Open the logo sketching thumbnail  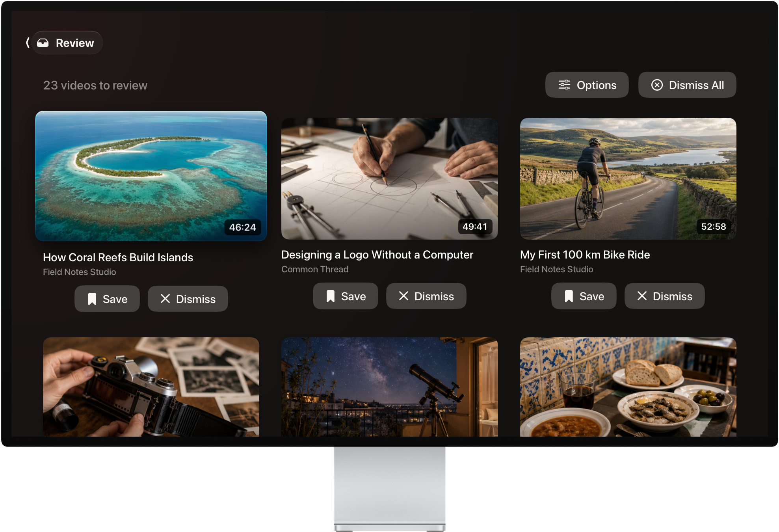pyautogui.click(x=389, y=179)
